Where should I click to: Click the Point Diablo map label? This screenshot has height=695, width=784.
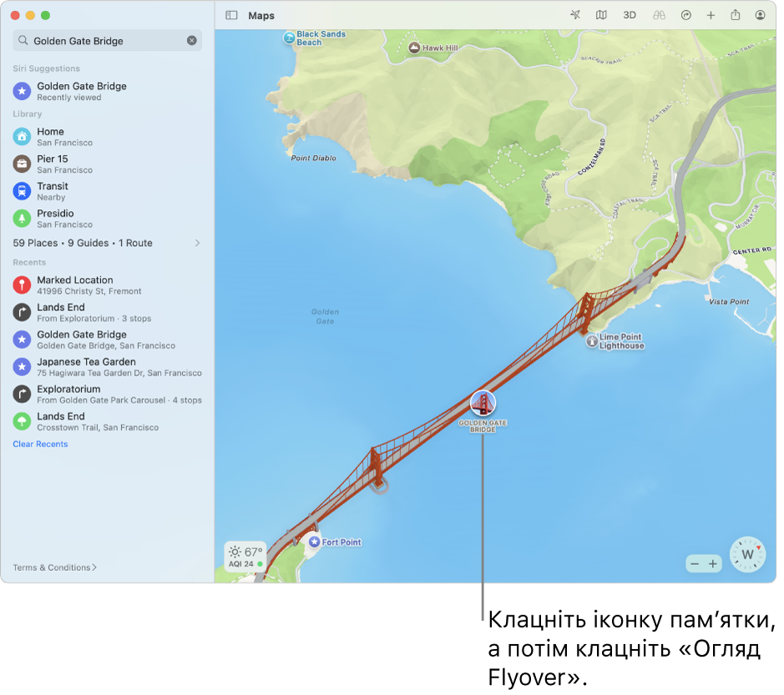(313, 158)
